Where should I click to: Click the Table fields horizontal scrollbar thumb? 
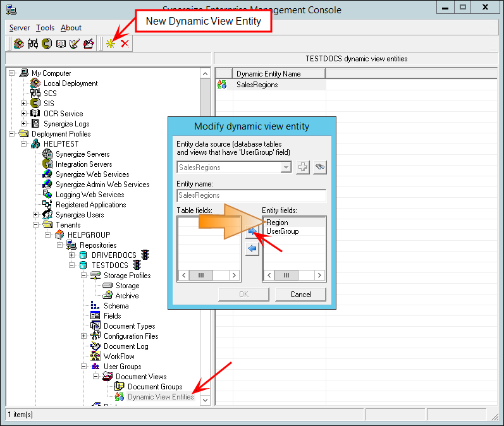(201, 276)
